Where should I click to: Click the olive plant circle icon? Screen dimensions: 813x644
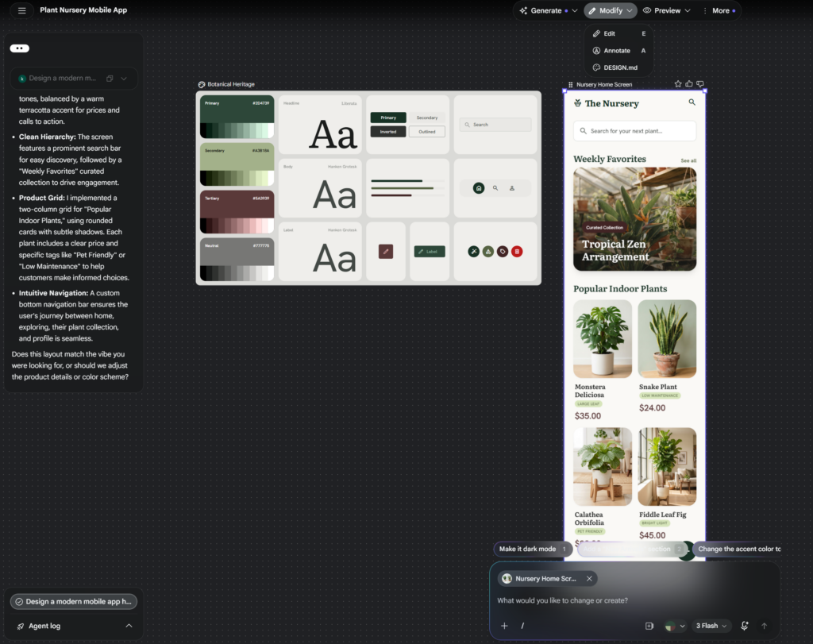click(488, 252)
